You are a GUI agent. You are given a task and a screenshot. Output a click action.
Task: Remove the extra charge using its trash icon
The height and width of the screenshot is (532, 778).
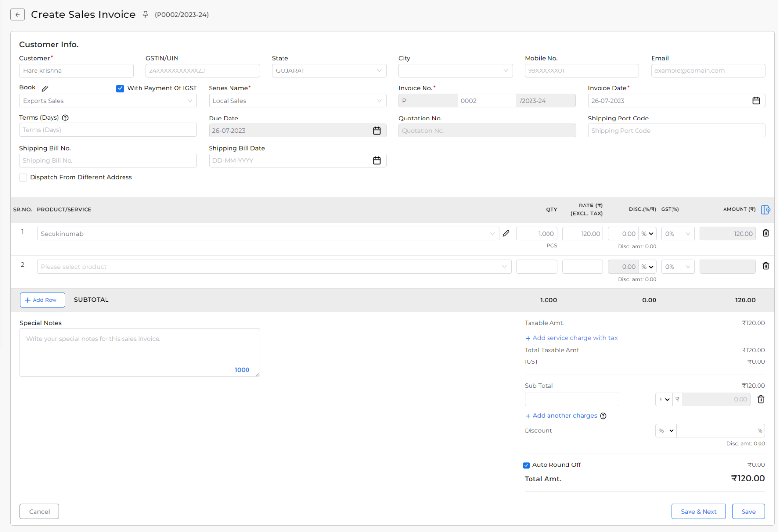761,399
